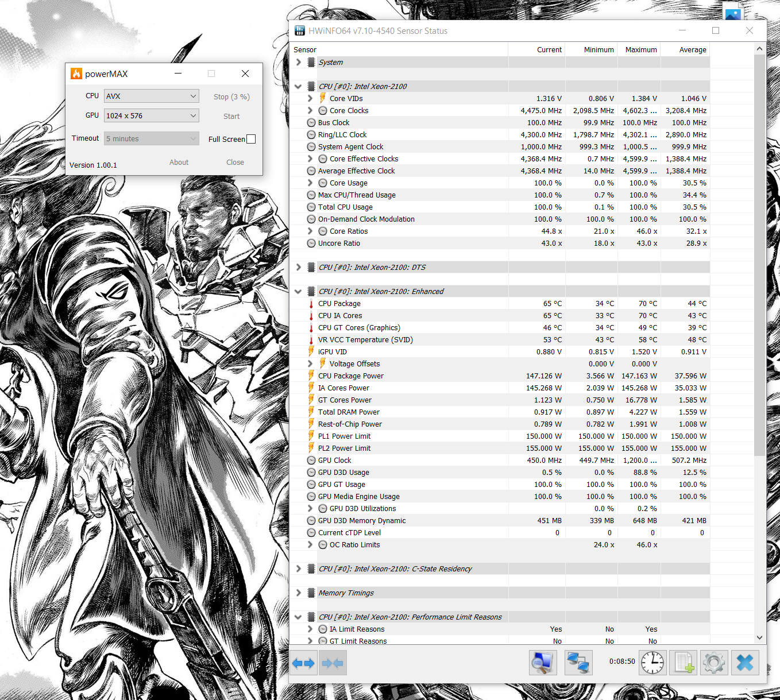Image resolution: width=780 pixels, height=700 pixels.
Task: Click the Total CPU Usage gauge icon
Action: (311, 207)
